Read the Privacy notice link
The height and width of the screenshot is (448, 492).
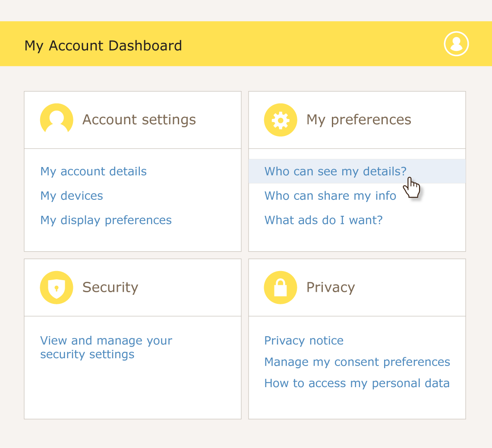pyautogui.click(x=304, y=341)
